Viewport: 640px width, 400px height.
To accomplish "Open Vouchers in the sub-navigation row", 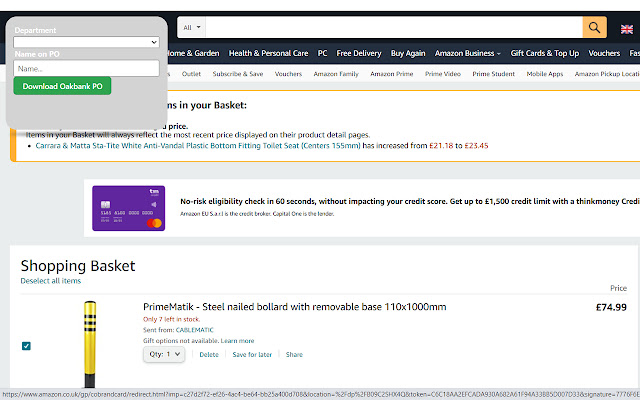I will click(x=288, y=74).
